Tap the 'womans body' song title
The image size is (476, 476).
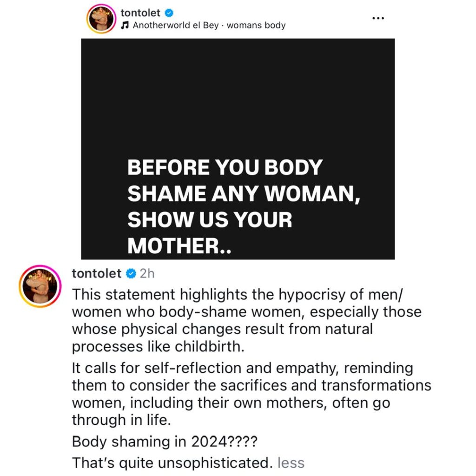click(256, 25)
